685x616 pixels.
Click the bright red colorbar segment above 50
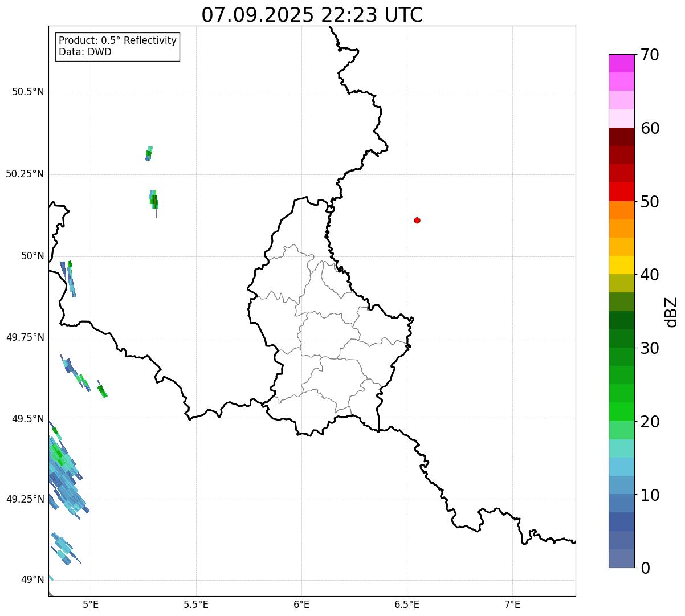[x=621, y=192]
